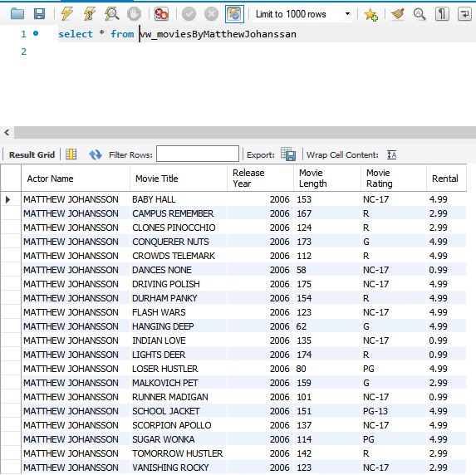Beautify the SQL with broom icon
Image resolution: width=476 pixels, height=475 pixels.
397,13
